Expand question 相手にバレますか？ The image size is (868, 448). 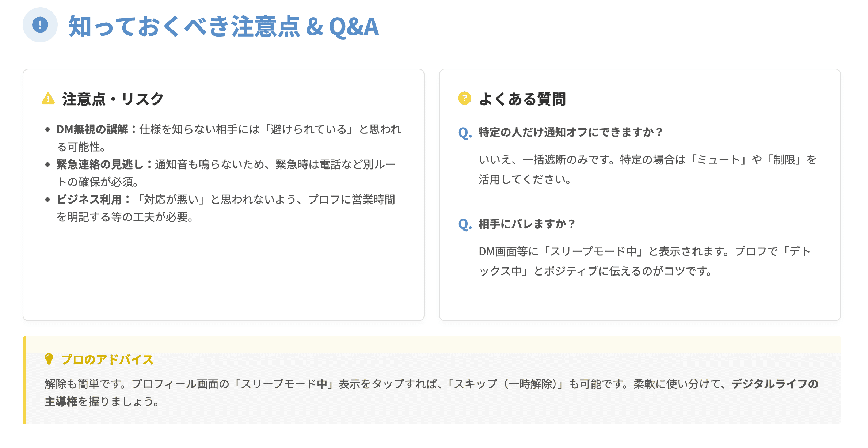click(527, 224)
